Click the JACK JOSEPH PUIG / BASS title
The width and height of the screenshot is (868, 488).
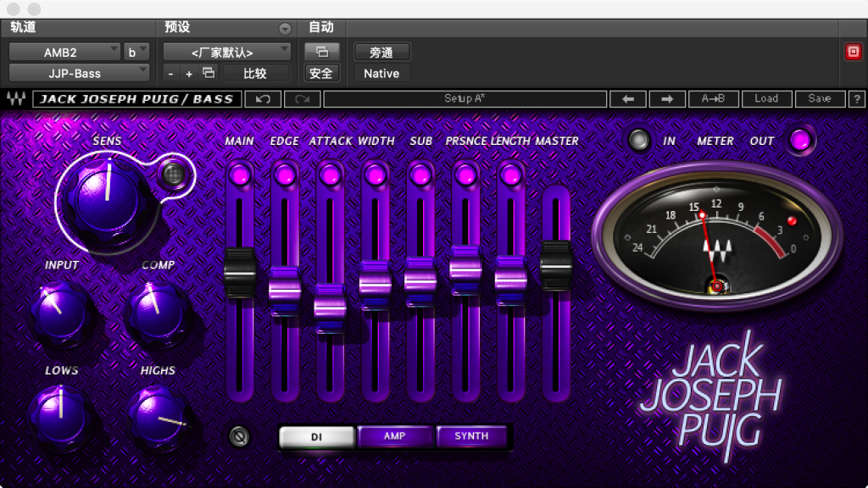coord(136,99)
